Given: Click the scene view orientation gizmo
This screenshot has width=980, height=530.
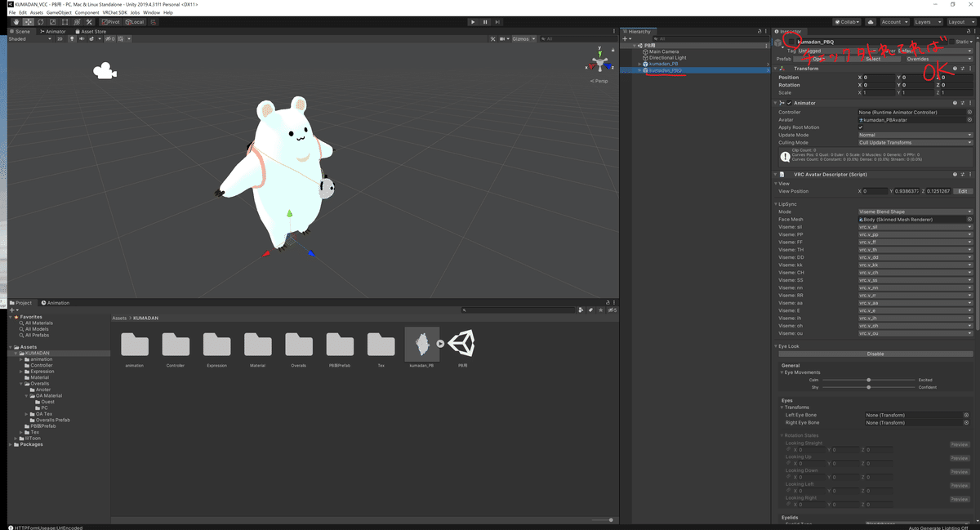Looking at the screenshot, I should (x=600, y=63).
